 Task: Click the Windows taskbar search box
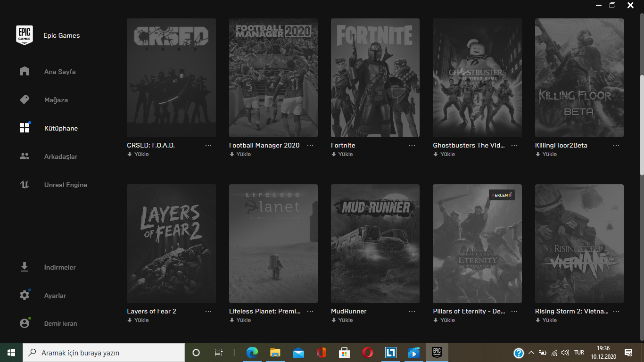point(104,353)
